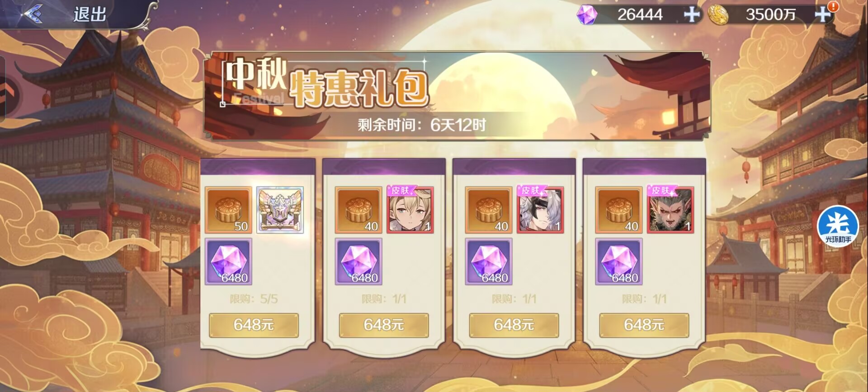View 6480 gems in the fourth pack
Screen dimensions: 868x392
tap(619, 262)
